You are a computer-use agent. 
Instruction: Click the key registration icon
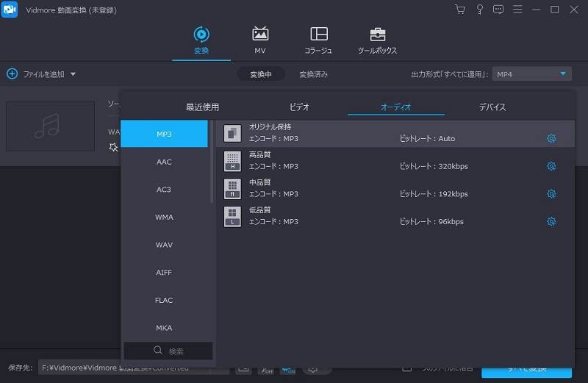tap(480, 10)
